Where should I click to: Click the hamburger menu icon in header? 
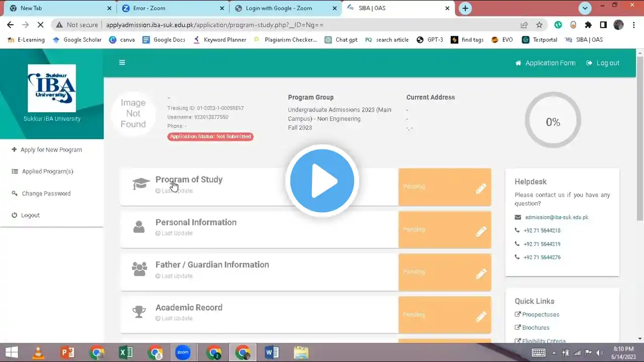[x=122, y=62]
